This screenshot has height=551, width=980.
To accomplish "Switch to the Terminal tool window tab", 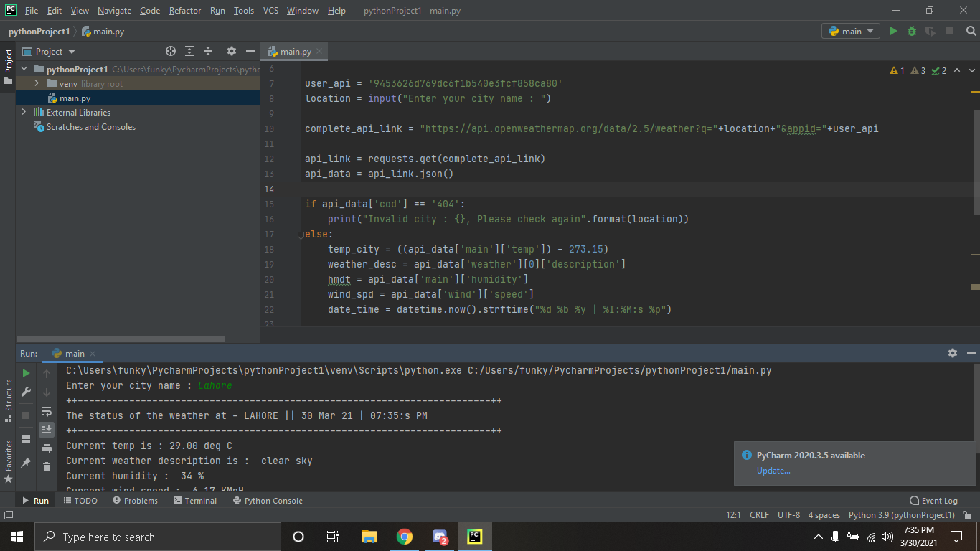I will click(195, 501).
